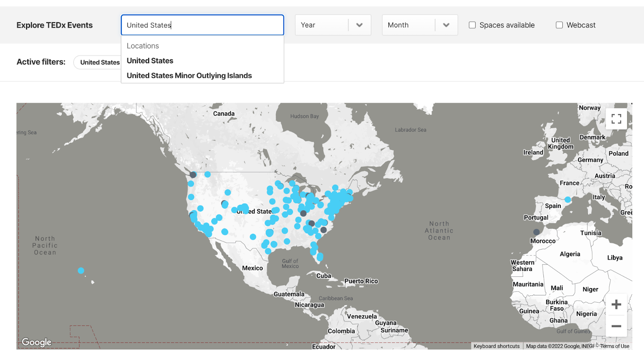The image size is (644, 353).
Task: Tick the Webcast checkbox
Action: click(x=559, y=25)
